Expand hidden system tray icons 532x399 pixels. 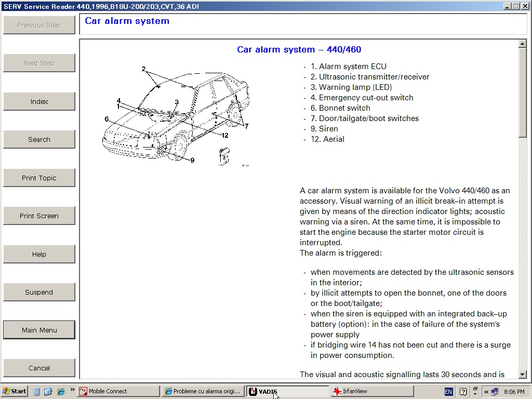click(486, 392)
